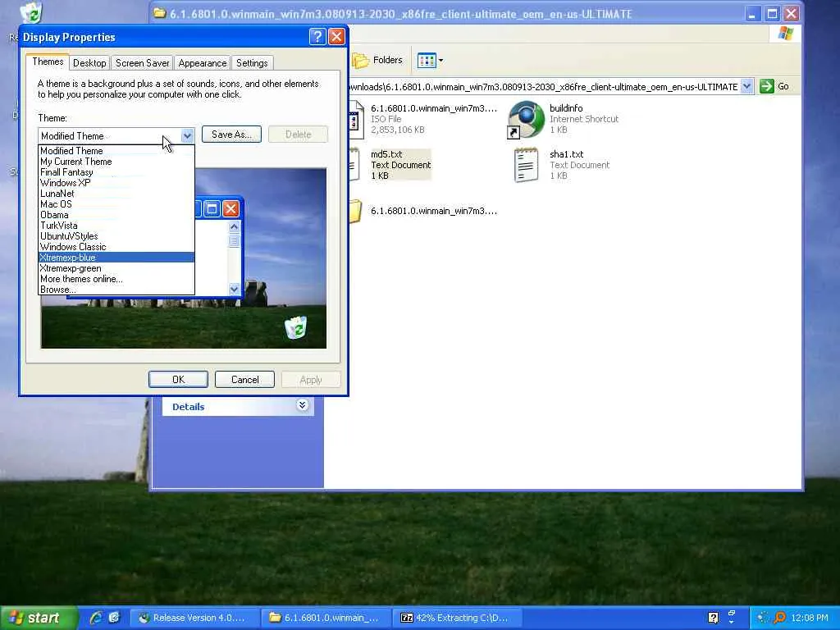Click the disabled Delete button

coord(298,134)
